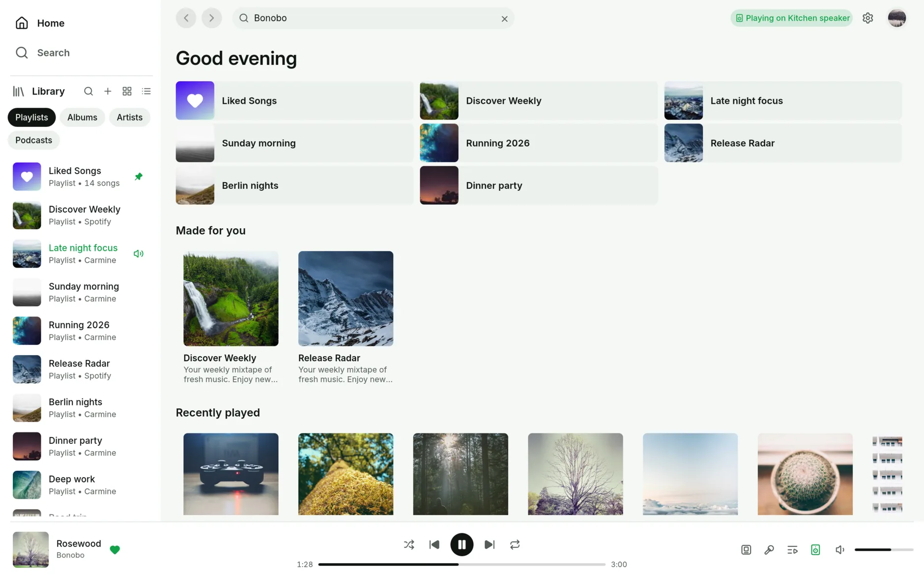The height and width of the screenshot is (578, 924).
Task: Go to Home in the sidebar
Action: 40,23
